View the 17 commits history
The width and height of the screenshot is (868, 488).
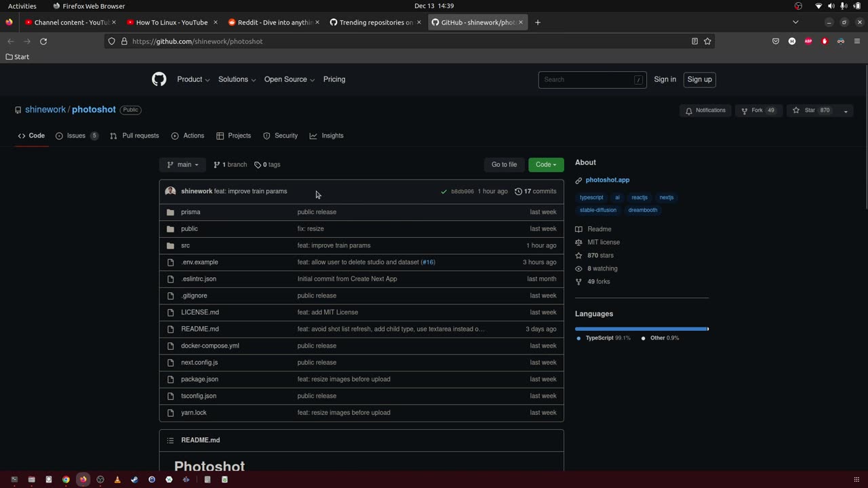pyautogui.click(x=536, y=192)
